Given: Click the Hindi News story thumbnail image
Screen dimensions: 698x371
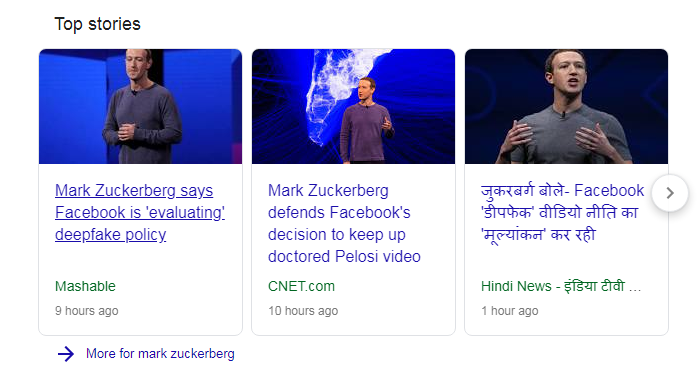Looking at the screenshot, I should [x=566, y=106].
